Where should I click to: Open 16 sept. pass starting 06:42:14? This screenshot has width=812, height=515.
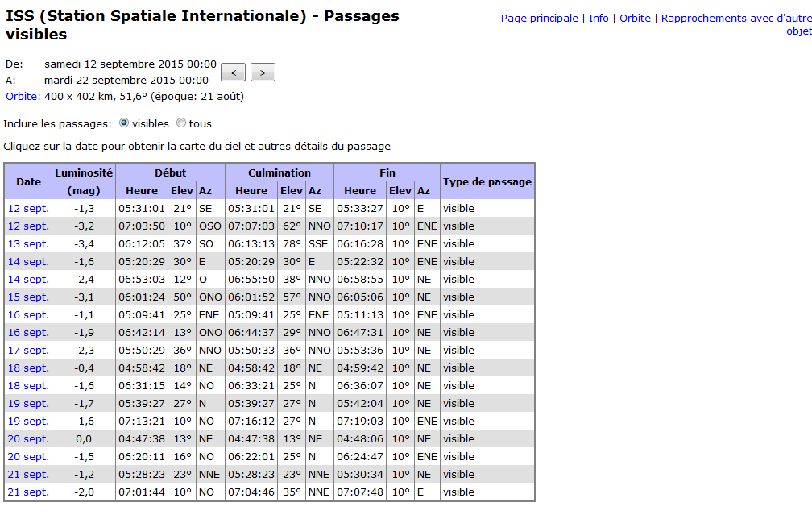pyautogui.click(x=28, y=333)
